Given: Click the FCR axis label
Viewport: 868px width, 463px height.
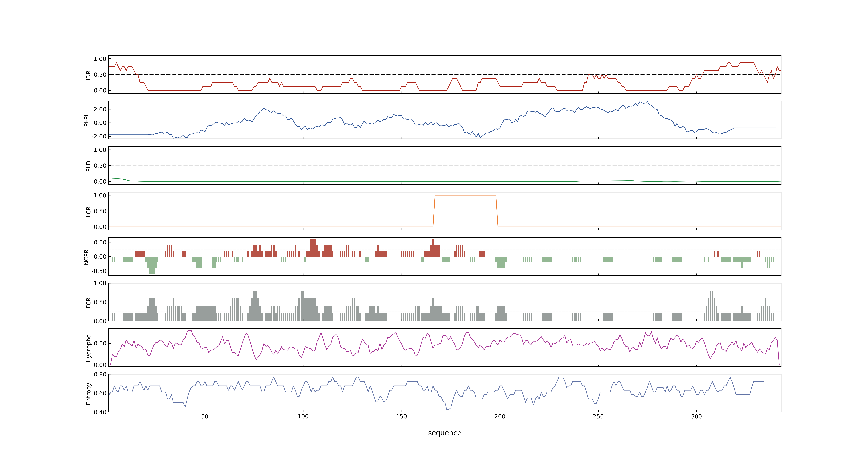Looking at the screenshot, I should [x=88, y=302].
